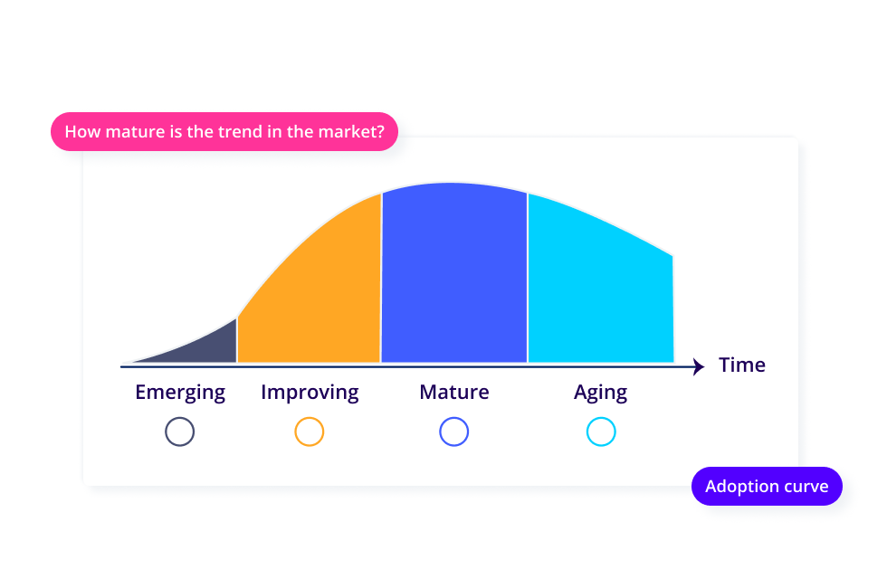Select the orange Improving radio circle
The height and width of the screenshot is (588, 887).
point(310,432)
